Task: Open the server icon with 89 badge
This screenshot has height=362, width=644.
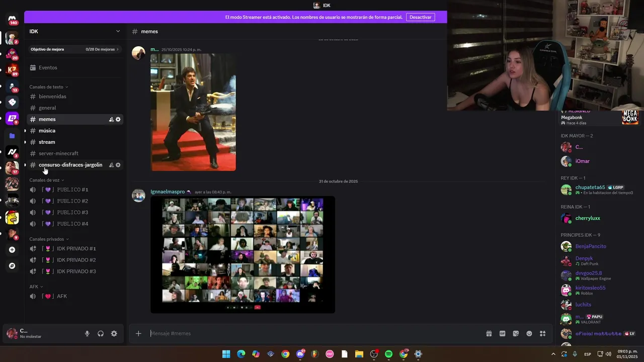Action: click(x=12, y=70)
